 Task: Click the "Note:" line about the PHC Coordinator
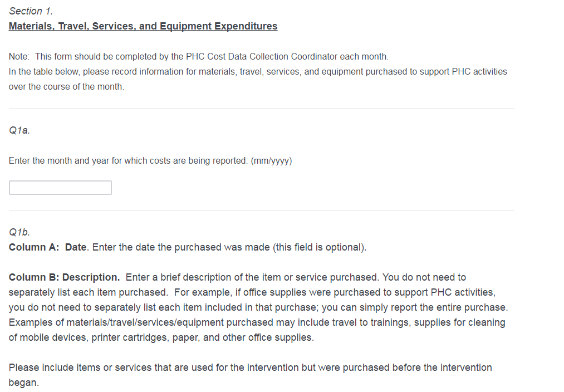coord(198,57)
